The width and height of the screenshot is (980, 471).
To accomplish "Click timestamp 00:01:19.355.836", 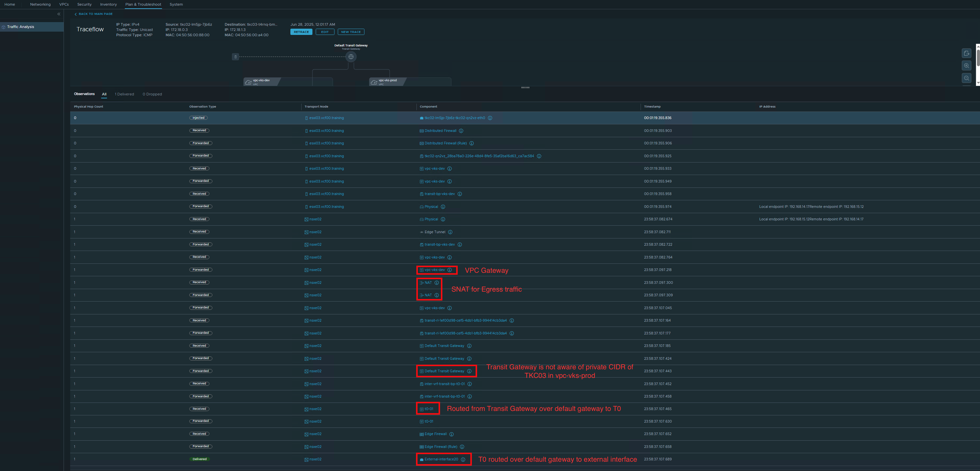I will coord(657,118).
